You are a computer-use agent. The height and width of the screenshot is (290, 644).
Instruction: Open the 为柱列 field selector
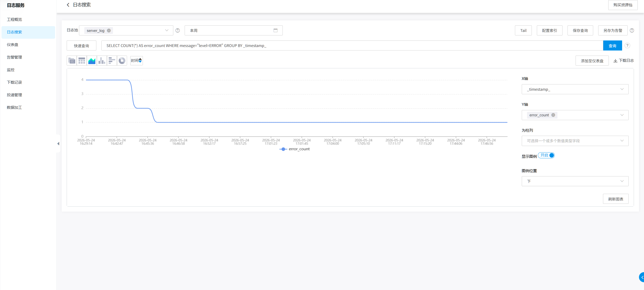point(575,141)
